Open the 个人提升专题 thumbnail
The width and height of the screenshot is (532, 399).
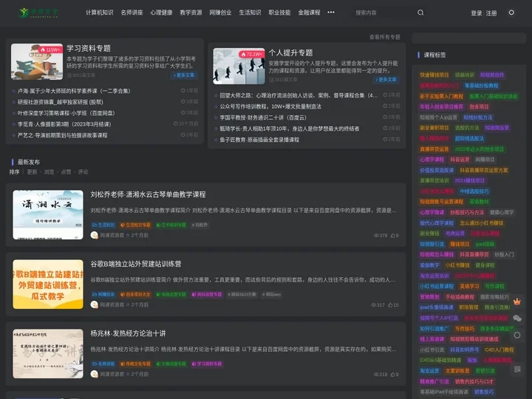tap(239, 66)
